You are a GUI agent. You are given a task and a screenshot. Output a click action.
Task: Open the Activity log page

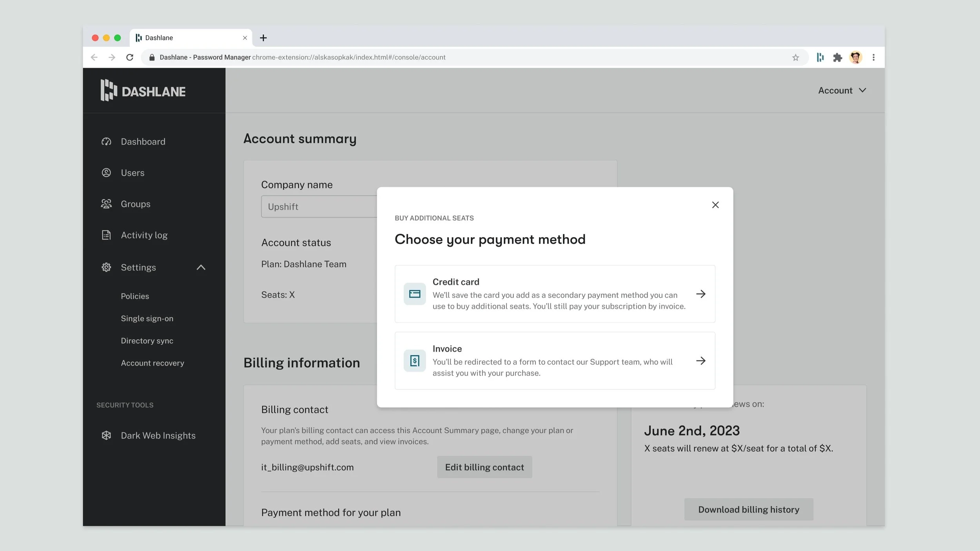coord(144,235)
